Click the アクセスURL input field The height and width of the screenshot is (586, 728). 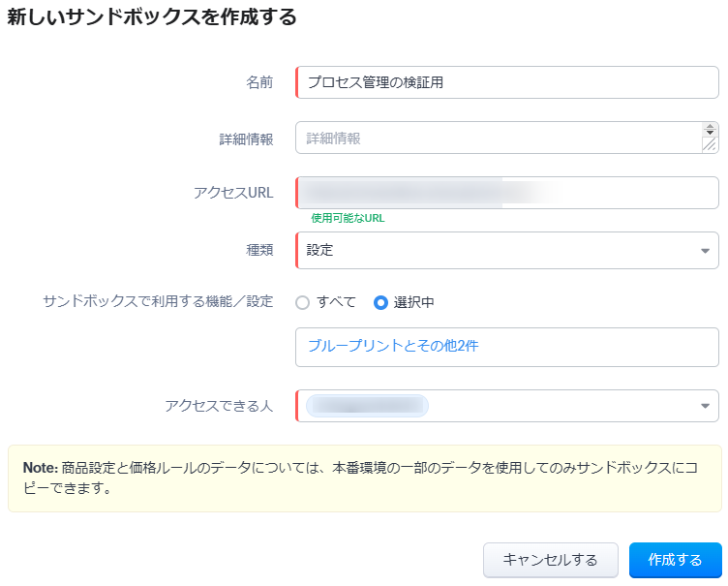point(507,193)
